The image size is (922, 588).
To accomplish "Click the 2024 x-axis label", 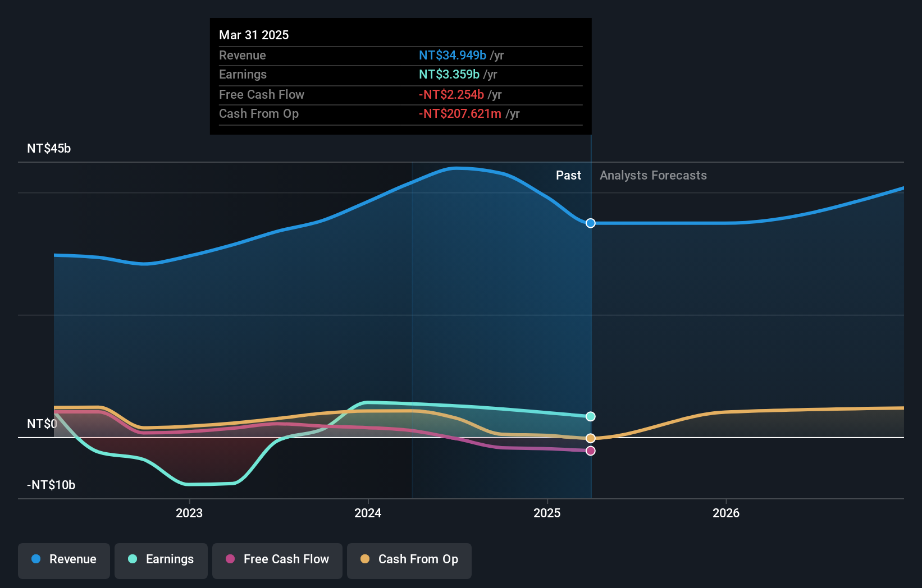I will (368, 513).
